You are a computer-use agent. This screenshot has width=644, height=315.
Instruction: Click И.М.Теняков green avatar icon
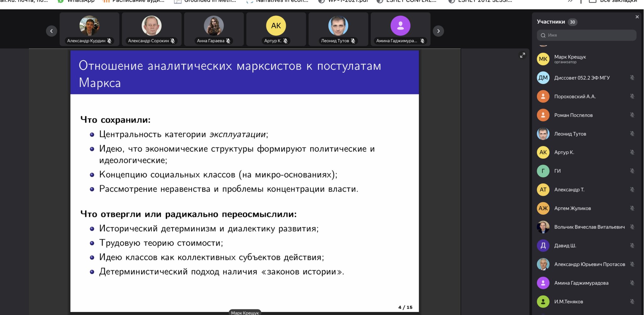click(543, 301)
